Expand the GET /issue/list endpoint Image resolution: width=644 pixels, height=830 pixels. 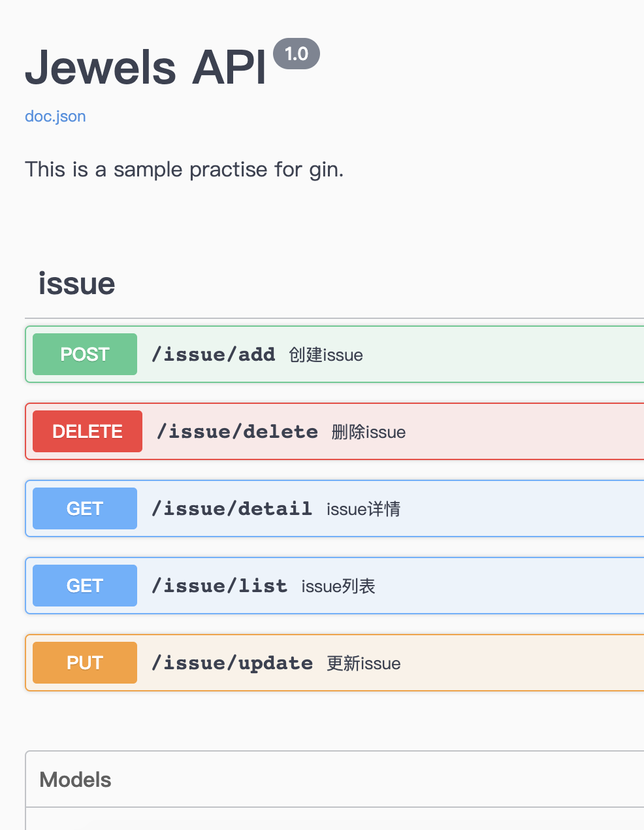[327, 585]
